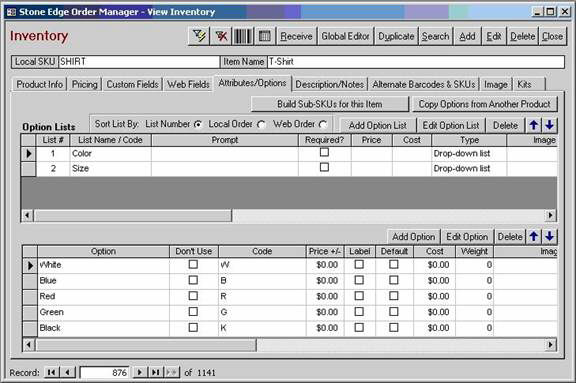Check Default for Black option
Viewport: 576px width, 383px height.
394,328
